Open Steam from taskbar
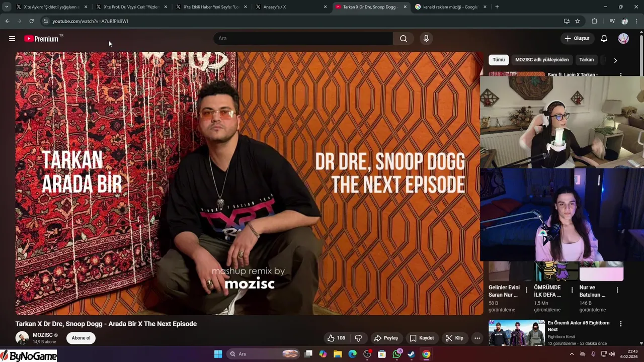This screenshot has width=644, height=362. click(x=411, y=354)
